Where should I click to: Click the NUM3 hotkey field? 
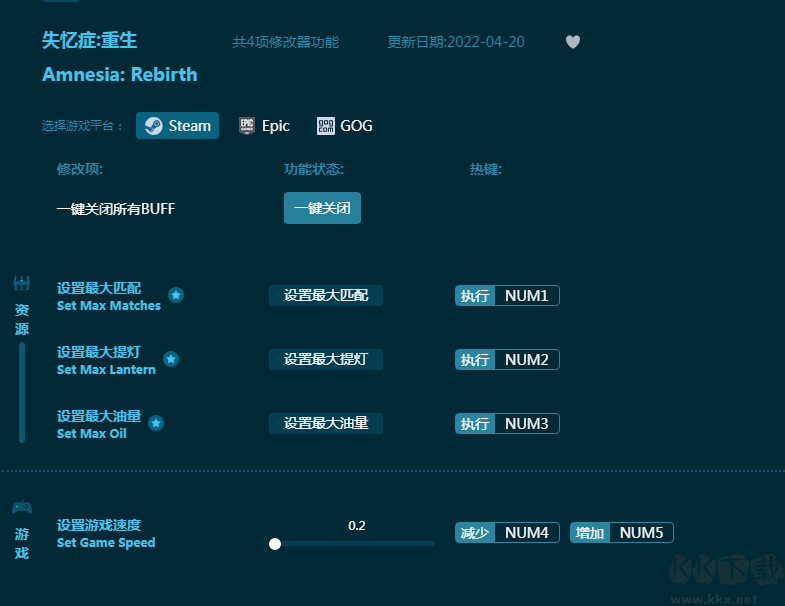pos(526,424)
